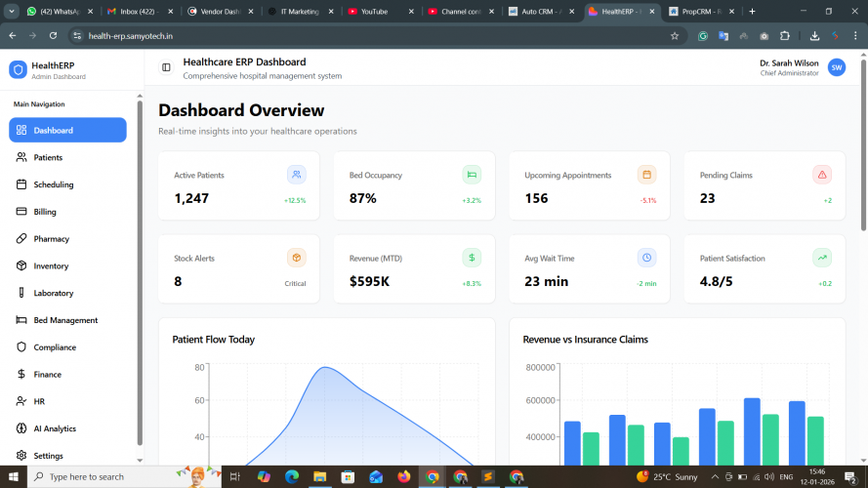Click the HealthERP shield logo
Image resolution: width=868 pixels, height=488 pixels.
click(18, 69)
